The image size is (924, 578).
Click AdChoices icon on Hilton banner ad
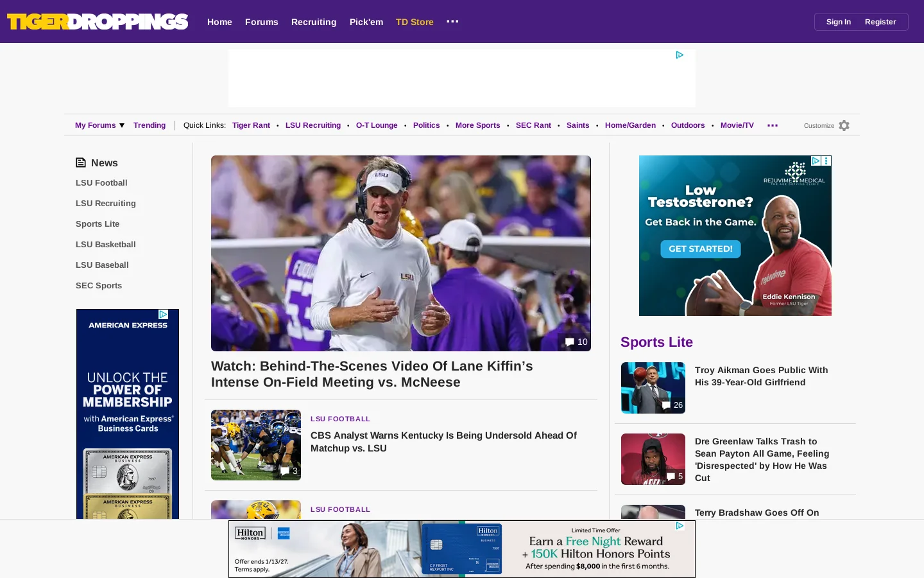(x=680, y=526)
